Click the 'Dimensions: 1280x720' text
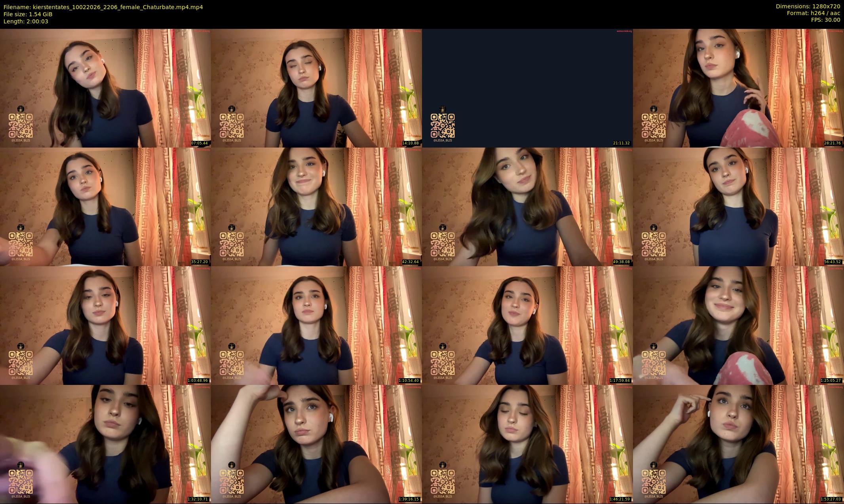The image size is (844, 504). pyautogui.click(x=808, y=6)
